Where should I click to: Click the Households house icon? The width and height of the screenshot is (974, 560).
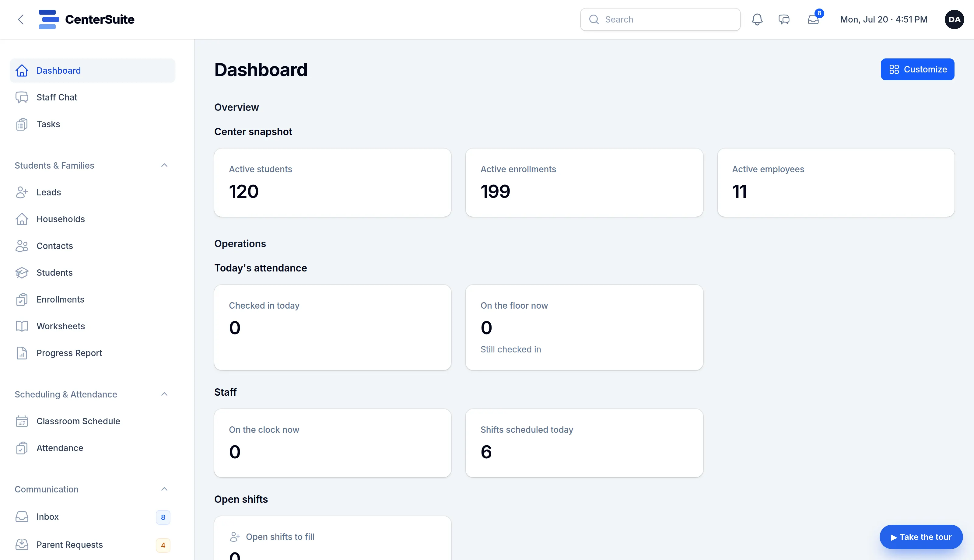(x=22, y=219)
